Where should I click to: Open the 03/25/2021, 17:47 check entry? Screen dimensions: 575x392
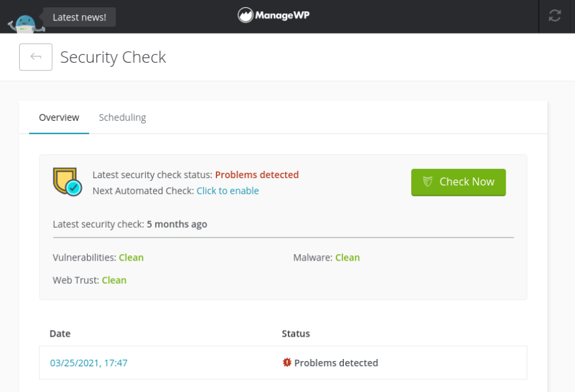pyautogui.click(x=89, y=363)
